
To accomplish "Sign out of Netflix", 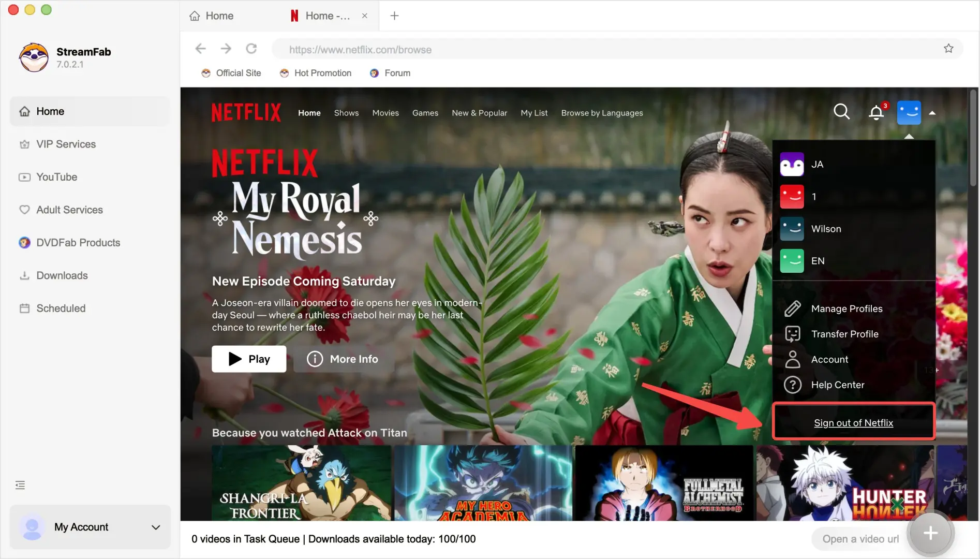I will click(854, 423).
